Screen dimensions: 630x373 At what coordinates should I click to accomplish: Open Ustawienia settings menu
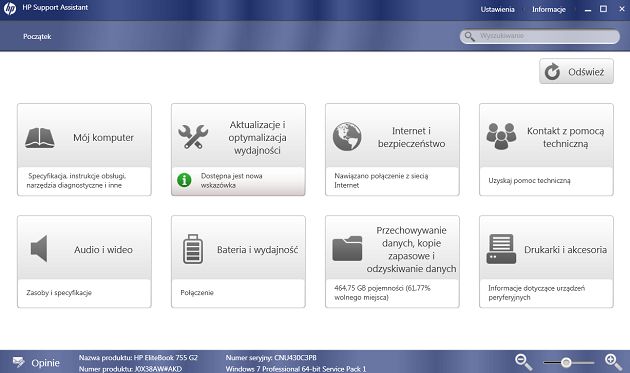[x=497, y=9]
